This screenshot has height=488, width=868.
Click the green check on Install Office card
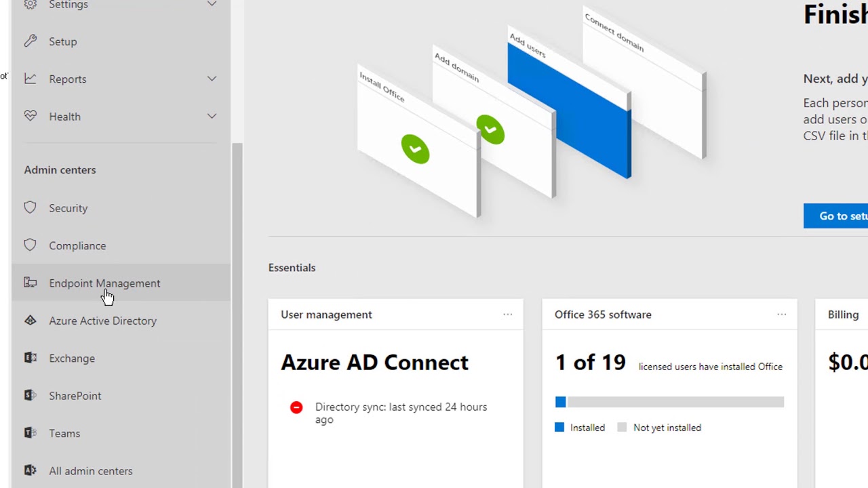415,148
